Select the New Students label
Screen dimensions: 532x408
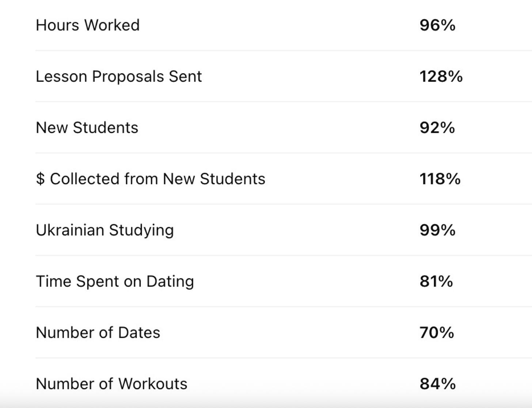pyautogui.click(x=87, y=127)
